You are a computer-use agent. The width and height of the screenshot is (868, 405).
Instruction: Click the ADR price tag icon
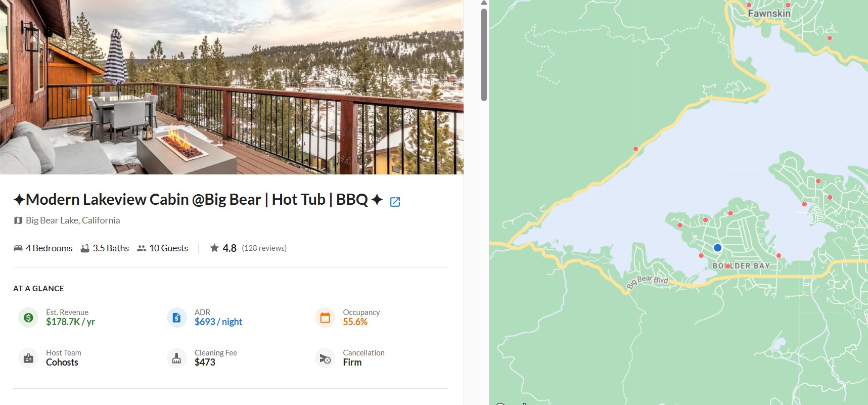pyautogui.click(x=176, y=318)
